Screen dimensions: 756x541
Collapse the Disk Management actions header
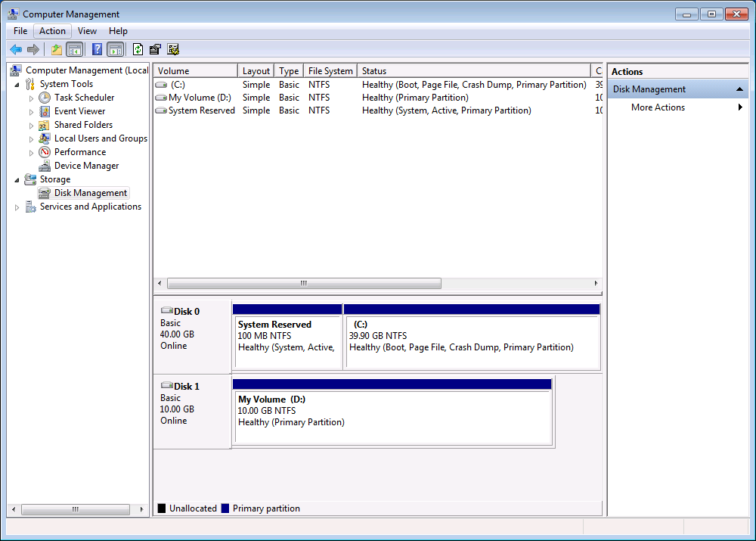coord(739,89)
